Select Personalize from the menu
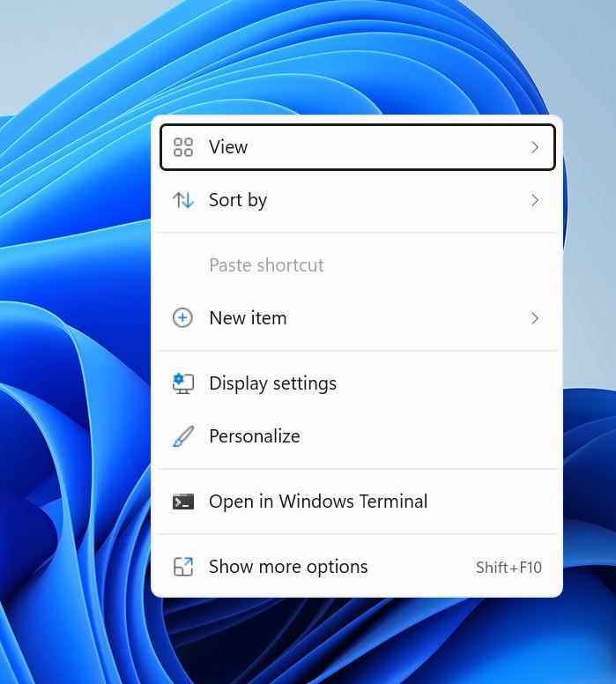Screen dimensions: 616x684 point(357,436)
